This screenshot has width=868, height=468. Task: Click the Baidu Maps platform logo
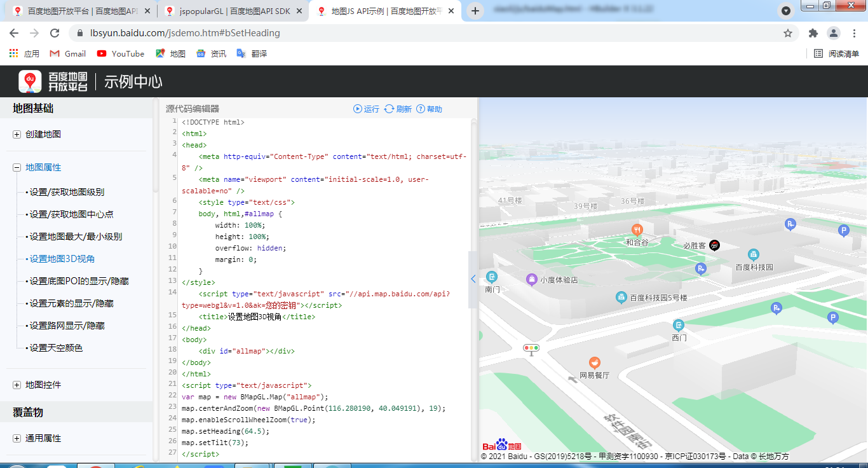(x=53, y=81)
